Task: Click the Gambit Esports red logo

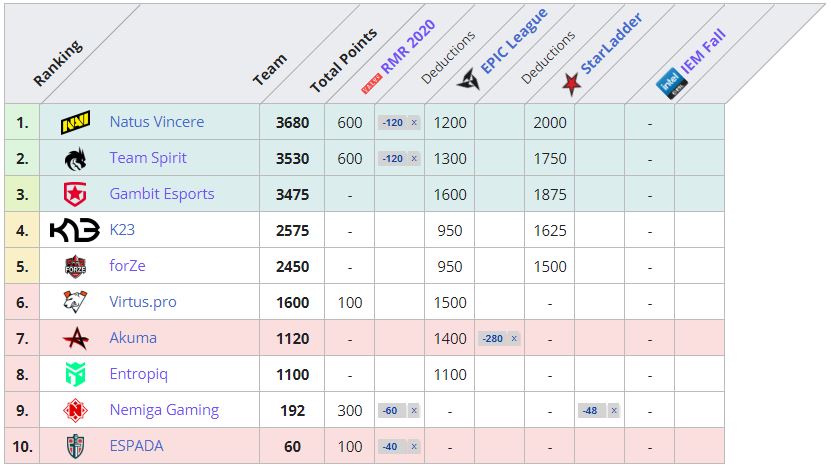Action: coord(75,194)
